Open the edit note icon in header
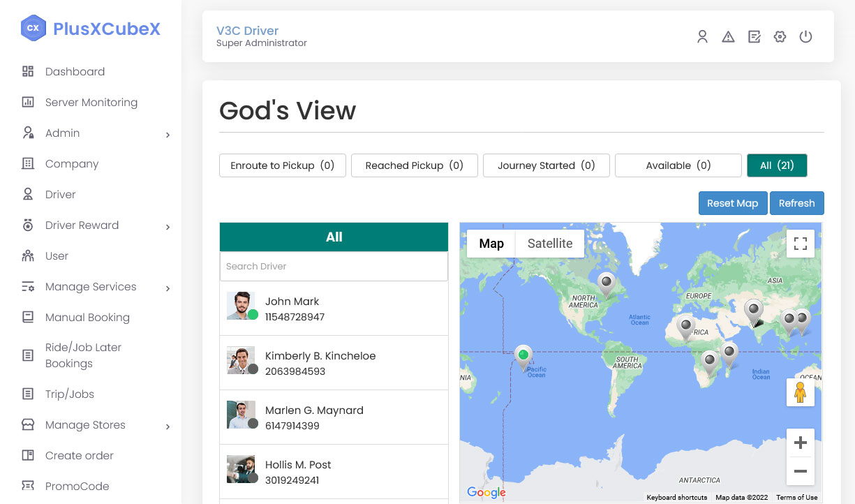This screenshot has height=504, width=855. (754, 37)
